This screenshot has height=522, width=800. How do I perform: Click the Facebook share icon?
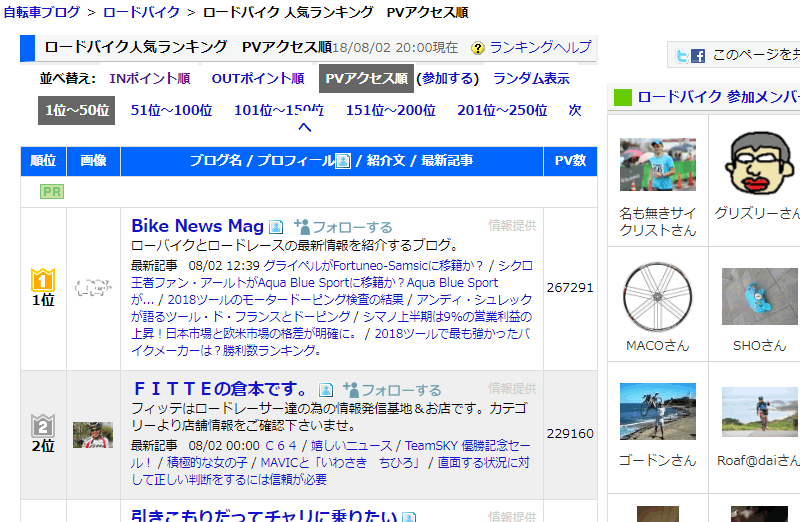[698, 56]
